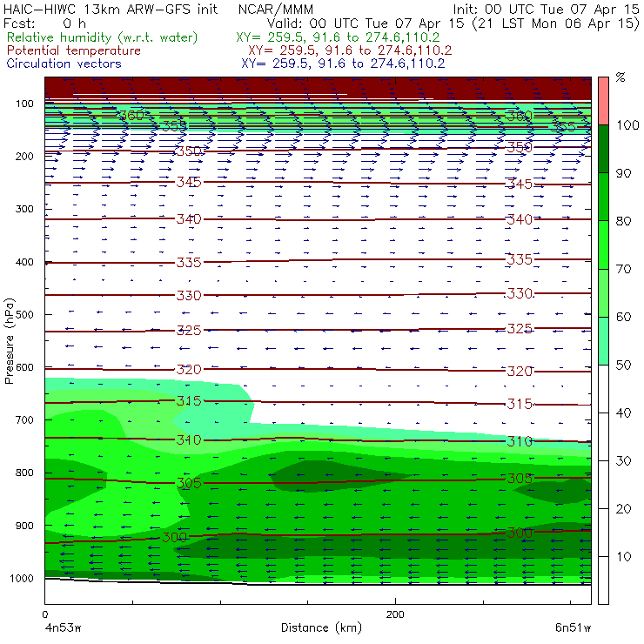
Task: Click the blue XY coordinates line
Action: click(343, 64)
